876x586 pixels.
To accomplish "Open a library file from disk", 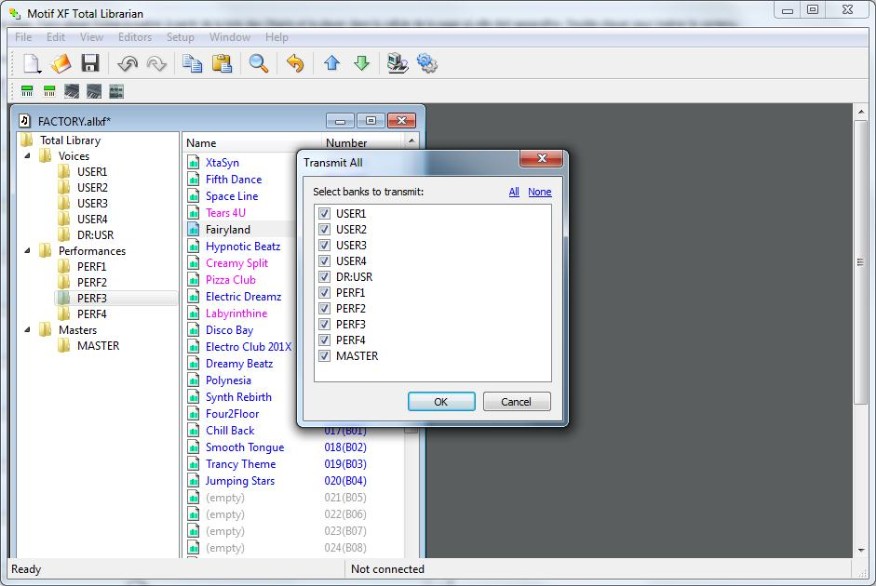I will pos(61,64).
